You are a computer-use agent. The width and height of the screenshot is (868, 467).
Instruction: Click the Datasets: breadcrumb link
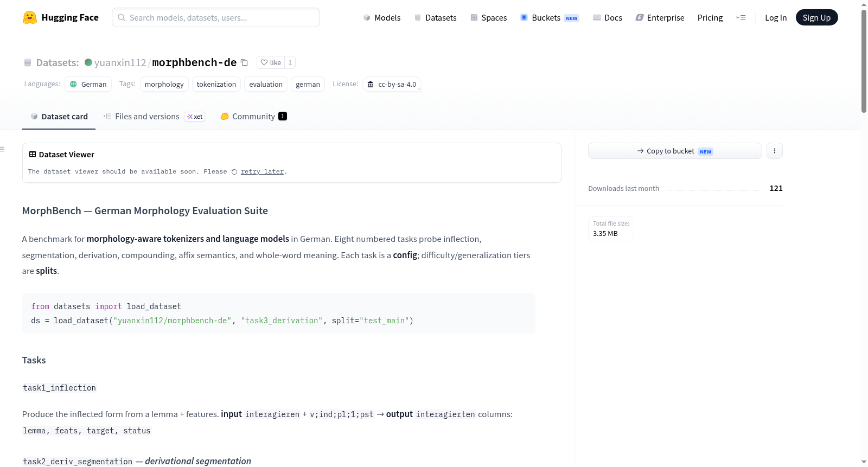point(58,63)
